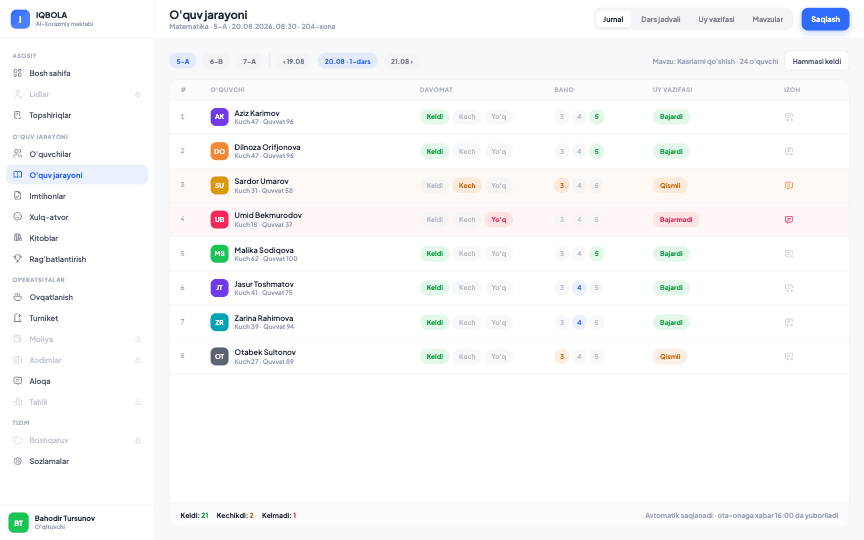
Task: Open O'quvchilar students icon
Action: click(18, 154)
